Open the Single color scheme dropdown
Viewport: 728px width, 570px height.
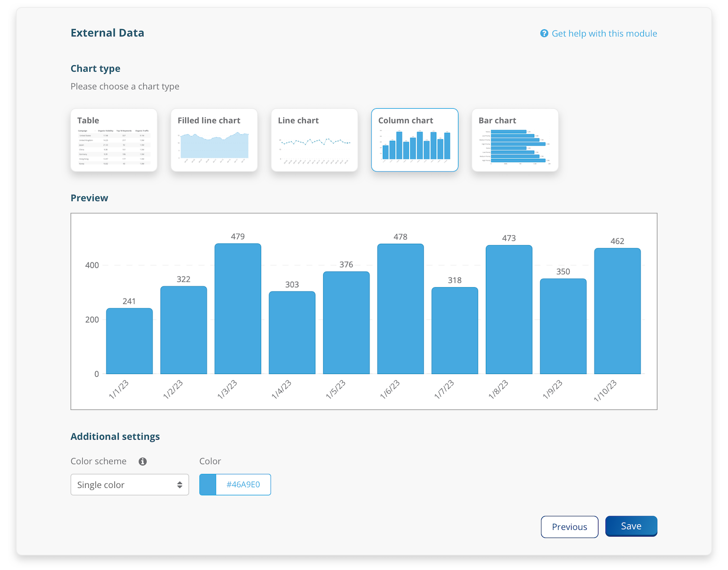[x=130, y=484]
